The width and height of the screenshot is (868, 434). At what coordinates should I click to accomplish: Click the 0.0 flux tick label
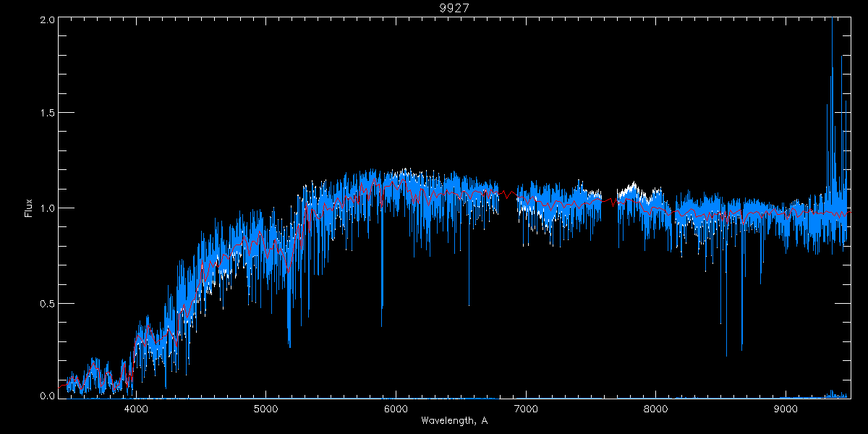[x=46, y=396]
